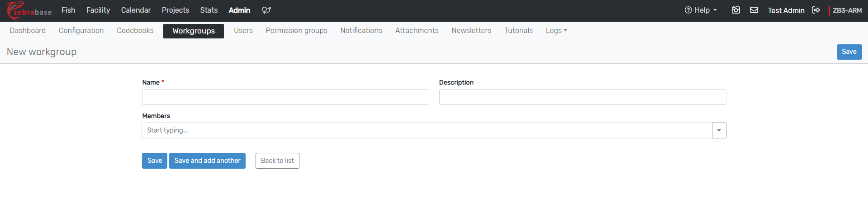868x213 pixels.
Task: Click the Help question mark icon
Action: 688,10
